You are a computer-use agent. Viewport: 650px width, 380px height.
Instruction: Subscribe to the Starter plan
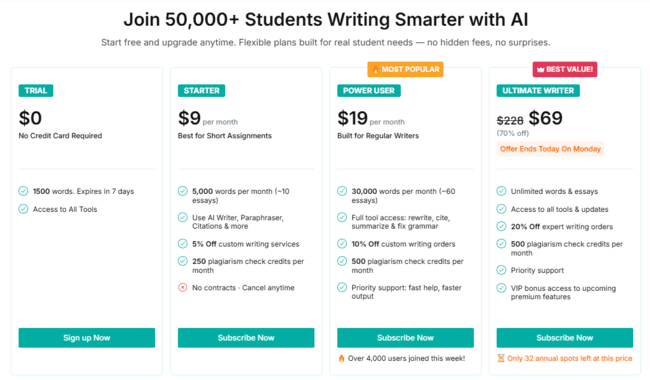(246, 338)
